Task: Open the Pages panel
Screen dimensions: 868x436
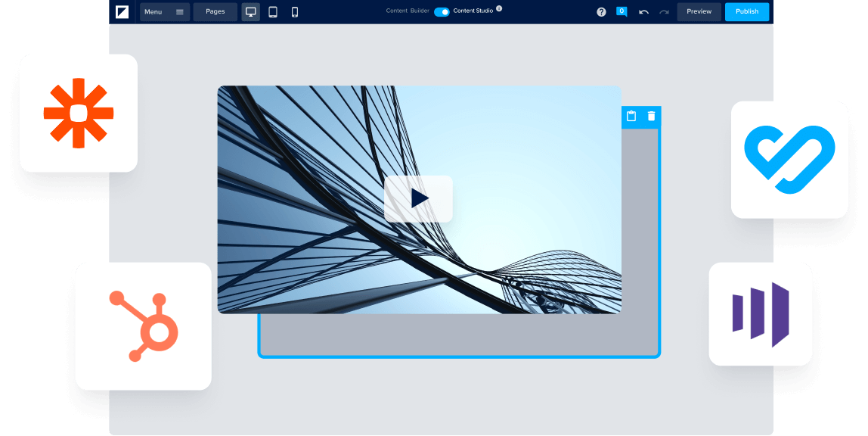Action: tap(215, 12)
